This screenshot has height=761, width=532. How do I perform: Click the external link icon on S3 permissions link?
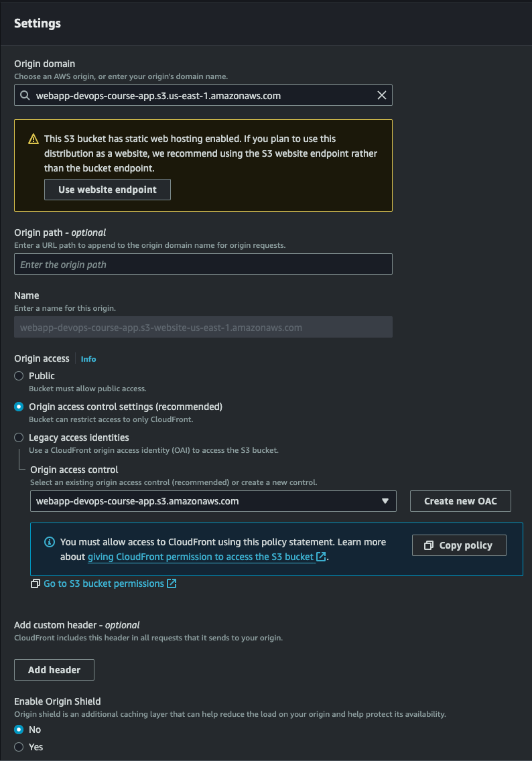click(173, 583)
